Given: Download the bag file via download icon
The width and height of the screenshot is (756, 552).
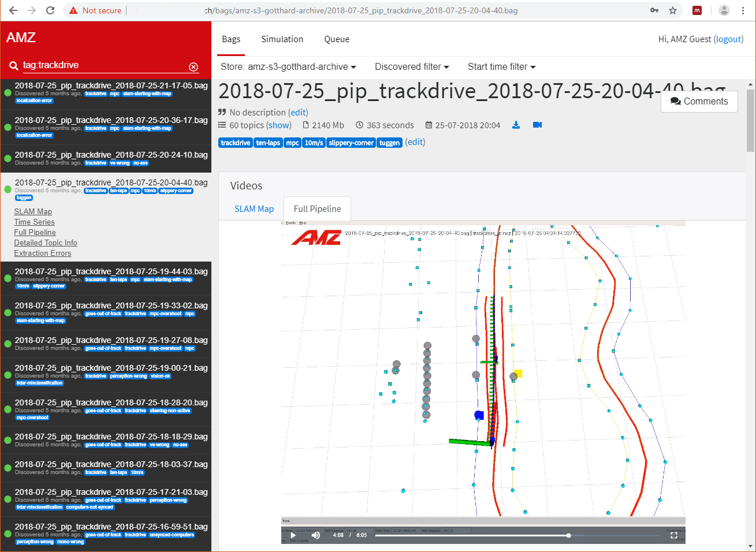Looking at the screenshot, I should tap(516, 125).
